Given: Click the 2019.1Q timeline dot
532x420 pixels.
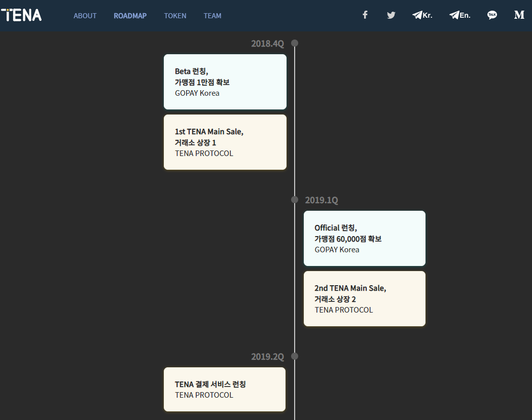Looking at the screenshot, I should [295, 200].
